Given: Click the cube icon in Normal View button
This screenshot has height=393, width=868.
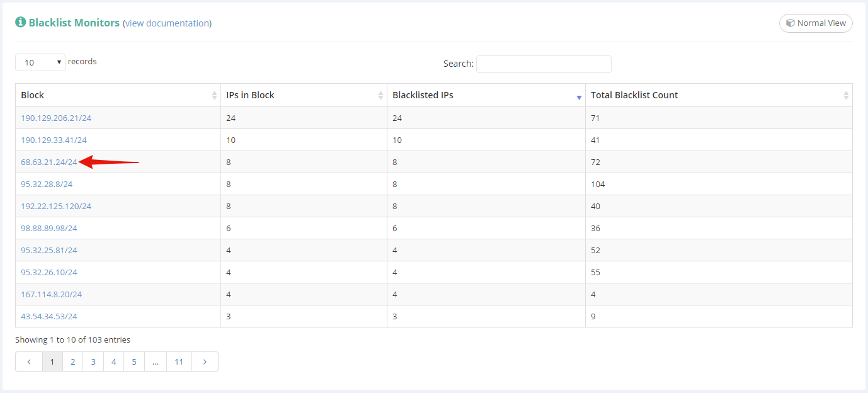Looking at the screenshot, I should 790,23.
